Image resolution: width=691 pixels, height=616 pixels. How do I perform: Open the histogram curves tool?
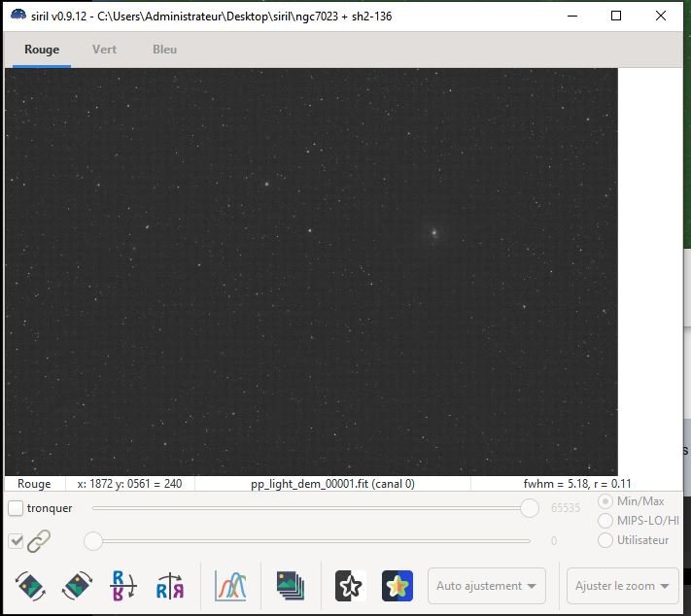230,586
